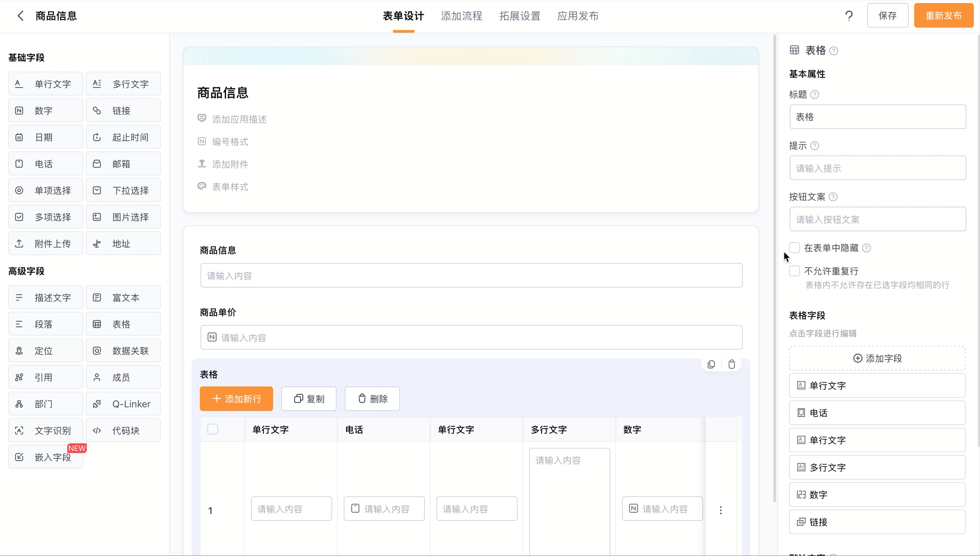The height and width of the screenshot is (556, 980).
Task: Add a 数字 field from 基础字段
Action: (45, 111)
